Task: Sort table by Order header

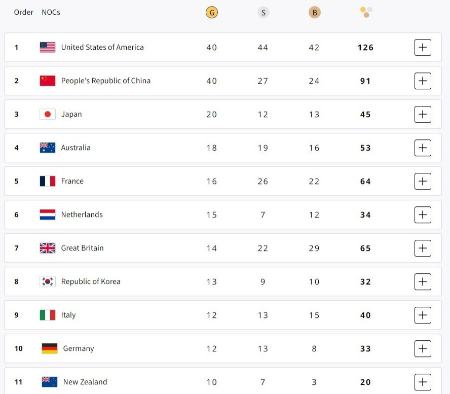Action: pos(23,12)
